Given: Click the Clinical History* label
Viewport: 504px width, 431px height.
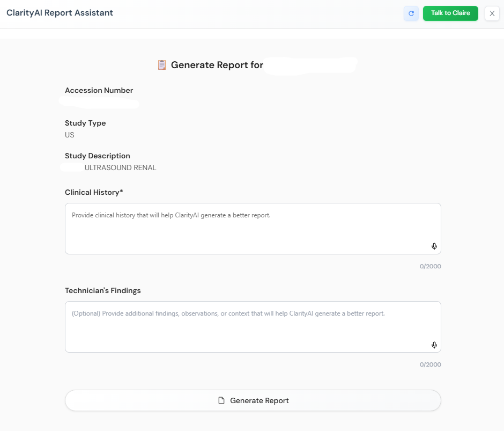Looking at the screenshot, I should (94, 192).
